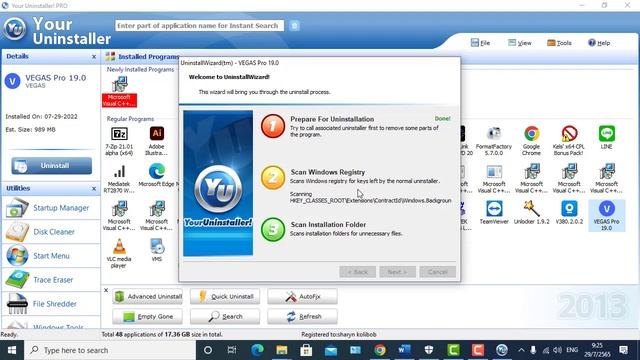Click the 'Prepare For Uninstallation' step heading
This screenshot has height=360, width=640.
pos(332,119)
